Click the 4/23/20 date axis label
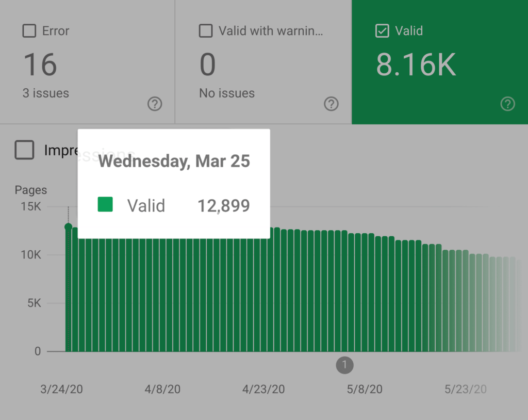 (x=263, y=389)
